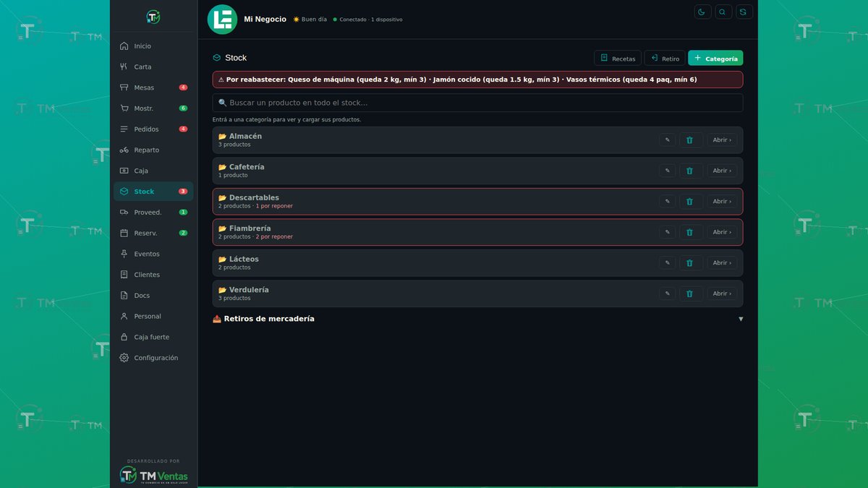Viewport: 868px width, 488px height.
Task: Click the pencil icon on the Verdulería row
Action: pyautogui.click(x=667, y=294)
